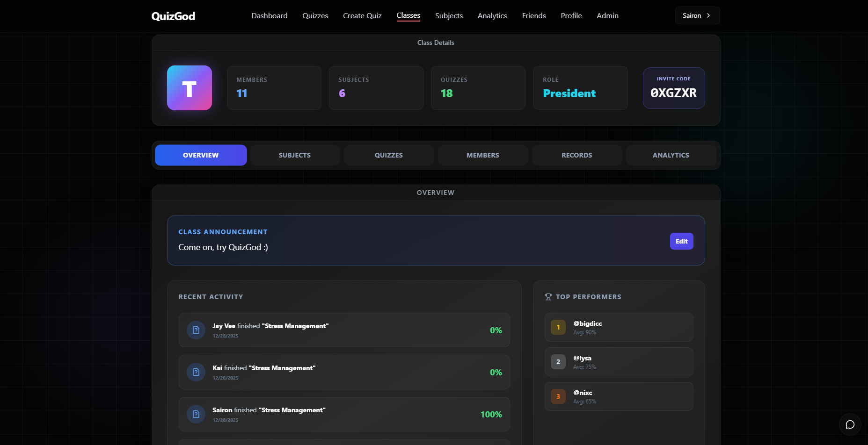Click the quiz icon beside Sairon's activity
Image resolution: width=868 pixels, height=445 pixels.
(x=196, y=414)
